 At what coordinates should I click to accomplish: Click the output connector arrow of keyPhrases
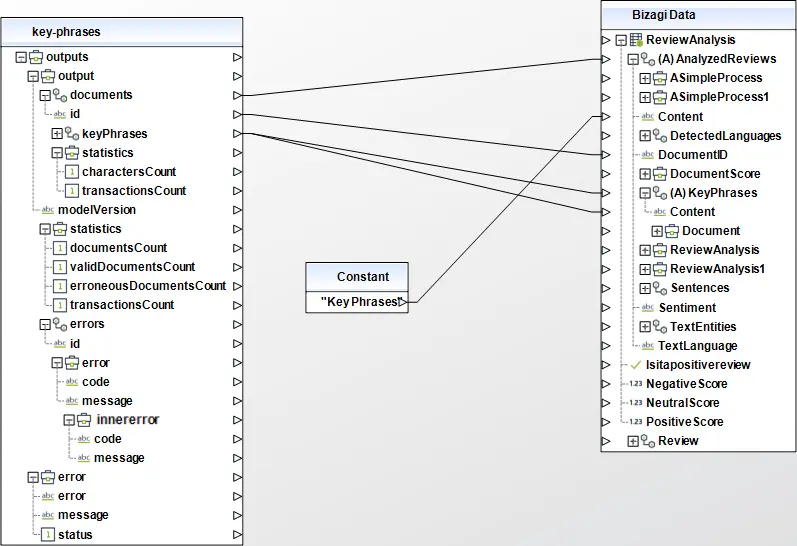coord(237,134)
